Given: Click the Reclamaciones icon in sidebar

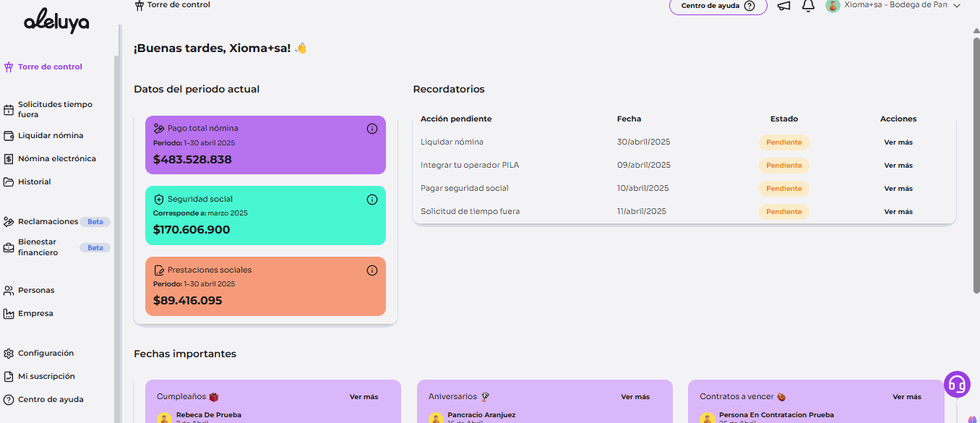Looking at the screenshot, I should click(9, 221).
